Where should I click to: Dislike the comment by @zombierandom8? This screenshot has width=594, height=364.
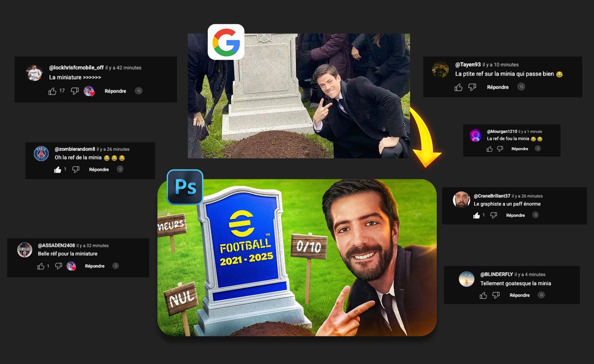coord(76,170)
